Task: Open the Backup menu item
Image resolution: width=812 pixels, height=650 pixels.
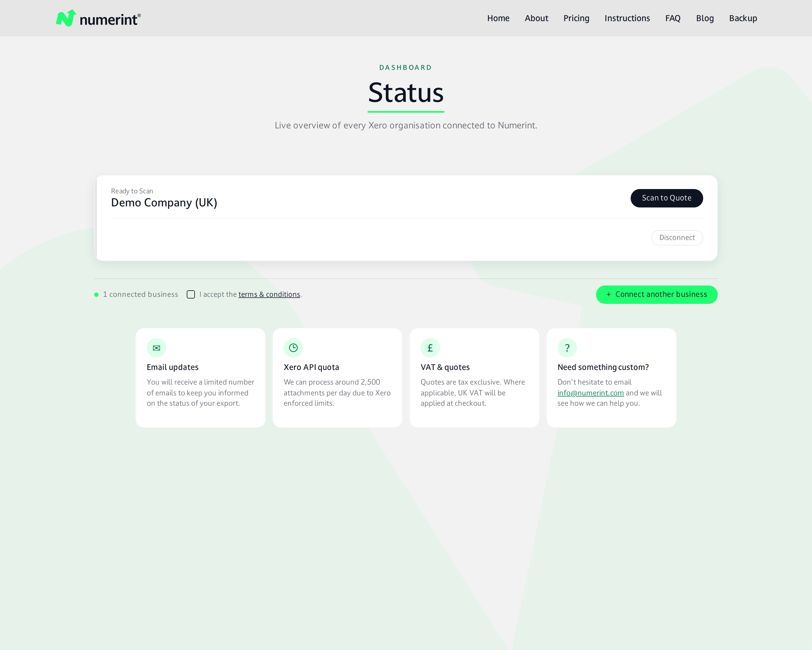Action: click(743, 18)
